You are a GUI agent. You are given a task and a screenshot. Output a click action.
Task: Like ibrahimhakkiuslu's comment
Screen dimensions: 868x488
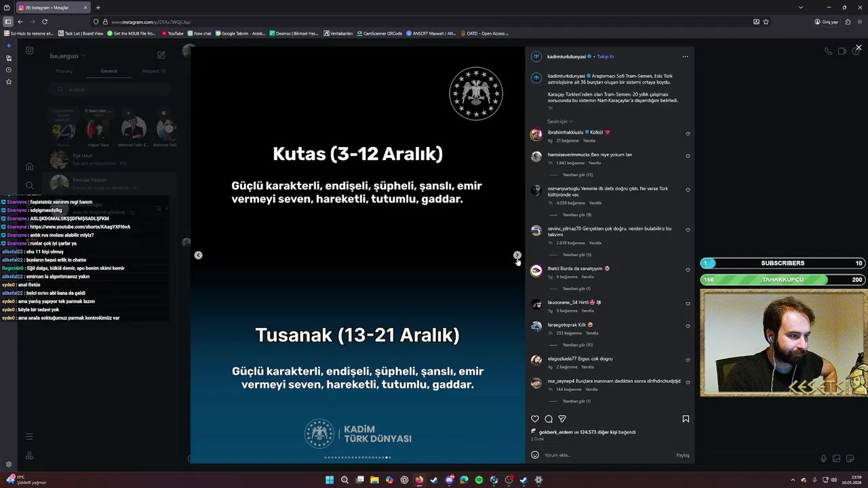click(688, 134)
